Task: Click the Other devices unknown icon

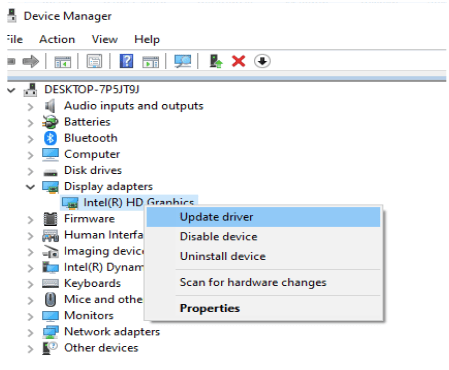Action: click(x=50, y=348)
